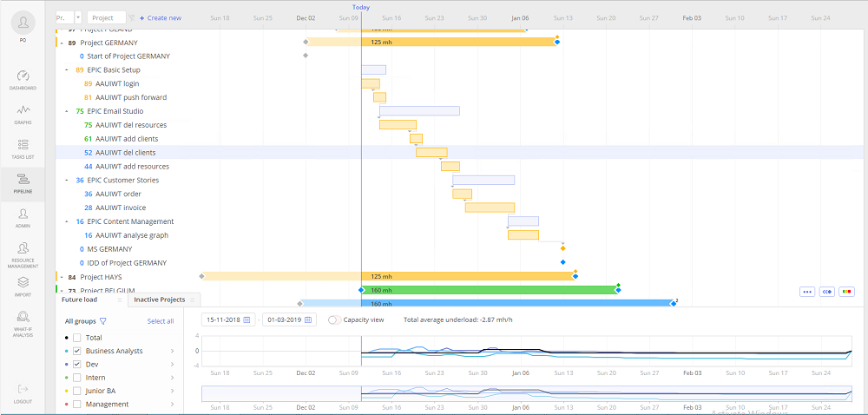Click the Pr. priority field
868x415 pixels.
65,17
